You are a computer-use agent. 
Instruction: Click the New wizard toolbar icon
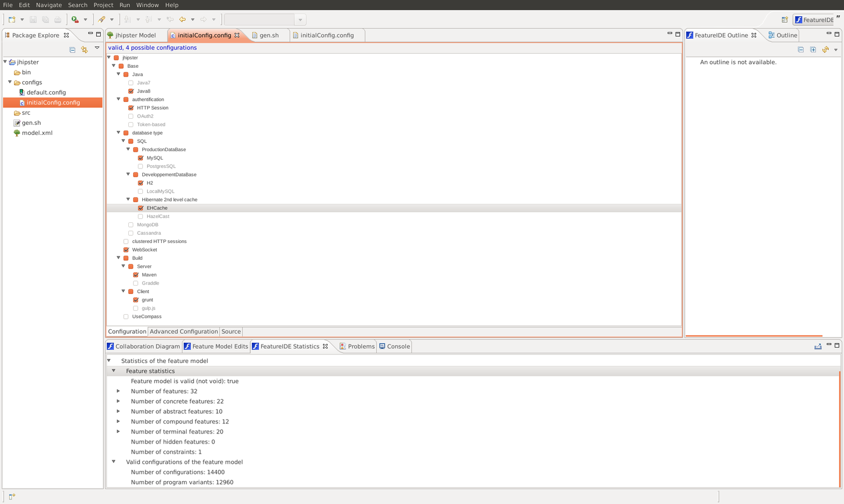coord(12,20)
